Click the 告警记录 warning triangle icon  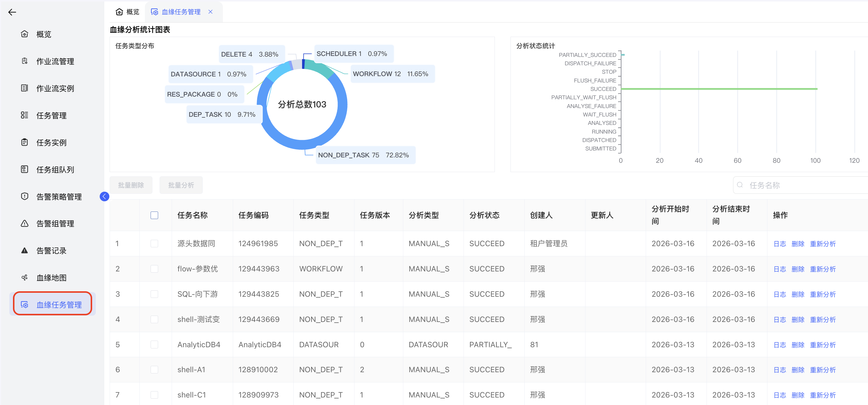[24, 250]
